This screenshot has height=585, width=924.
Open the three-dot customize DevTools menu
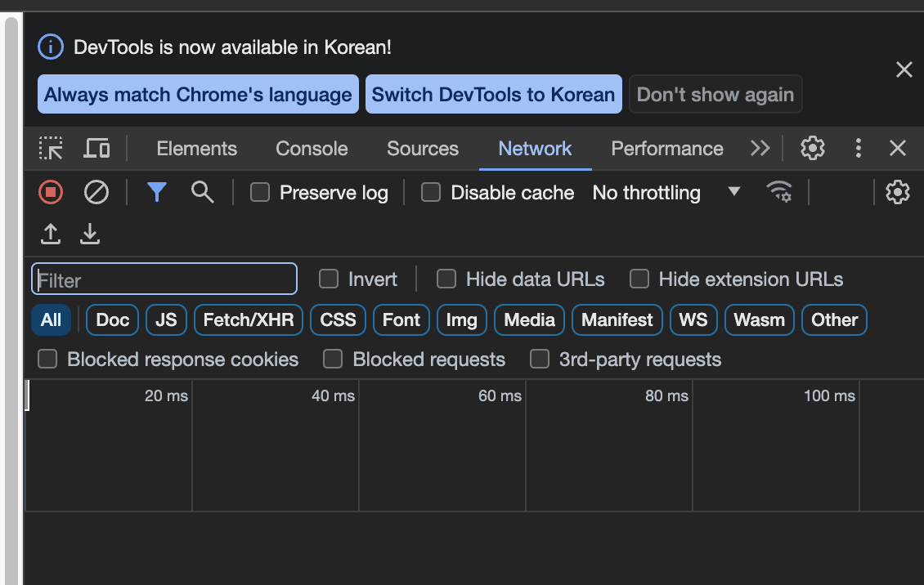tap(858, 149)
